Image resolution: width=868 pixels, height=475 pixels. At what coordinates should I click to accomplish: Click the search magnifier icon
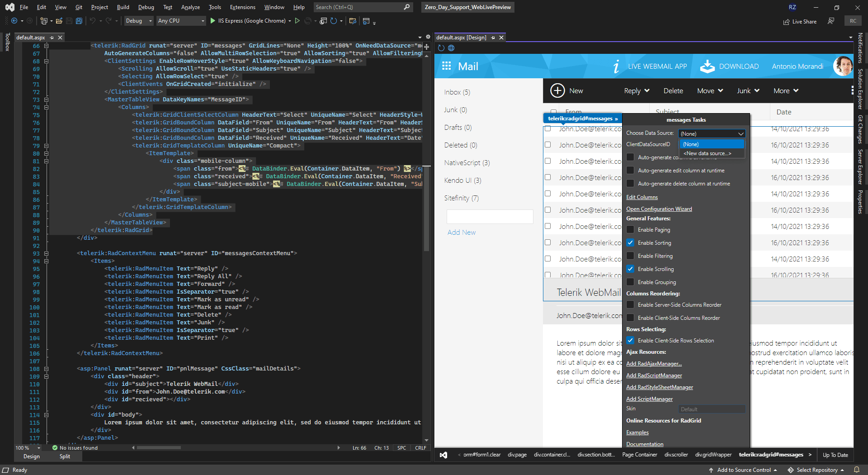(x=407, y=7)
